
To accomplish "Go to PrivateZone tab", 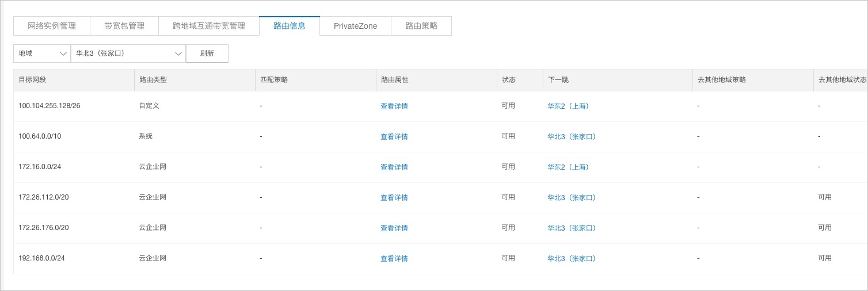I will click(x=355, y=26).
